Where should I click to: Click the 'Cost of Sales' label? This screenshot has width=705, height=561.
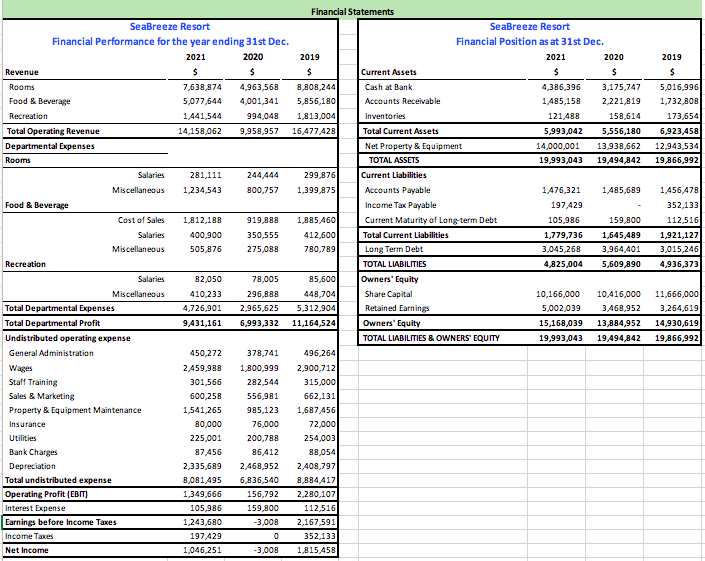pyautogui.click(x=141, y=220)
